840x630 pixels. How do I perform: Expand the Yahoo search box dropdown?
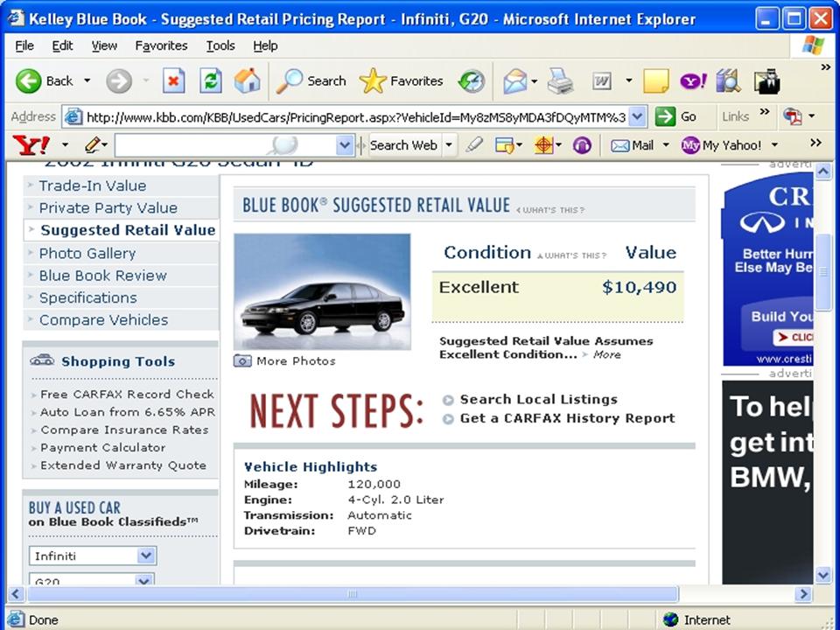(x=345, y=145)
